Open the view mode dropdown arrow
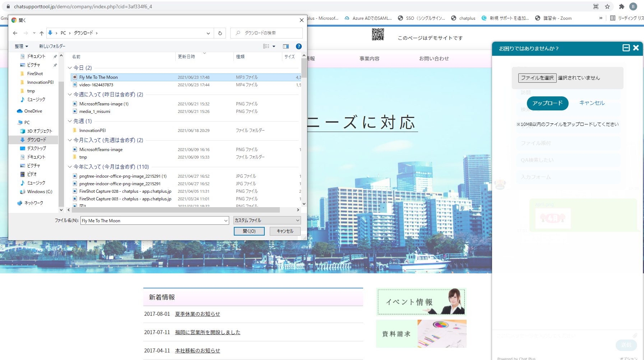Viewport: 644px width, 360px height. pos(274,46)
